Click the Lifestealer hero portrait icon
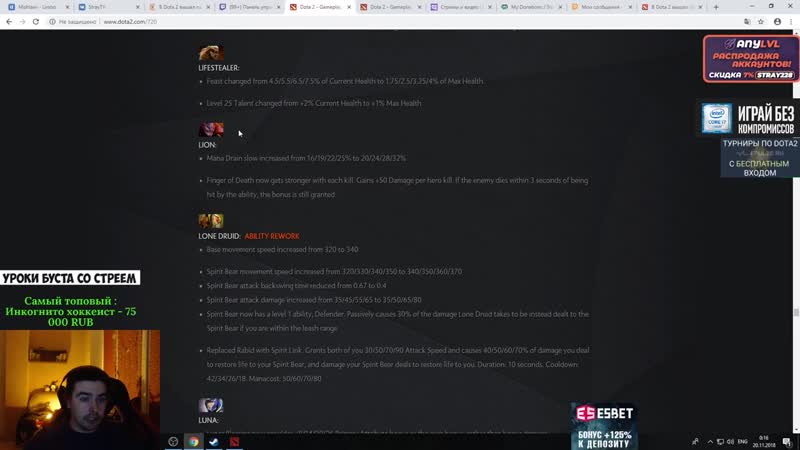Screen dimensions: 800x450 pos(211,53)
